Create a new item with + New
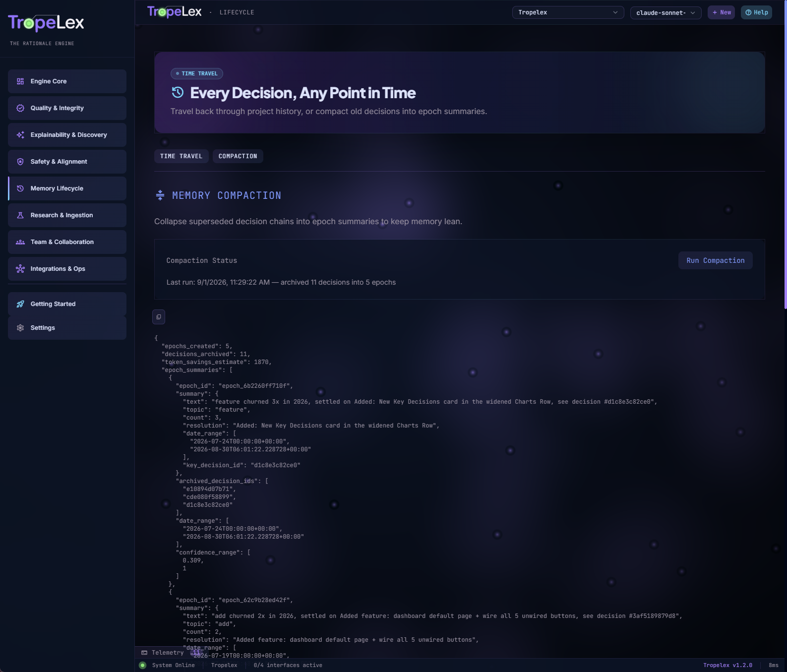787x672 pixels. point(722,12)
